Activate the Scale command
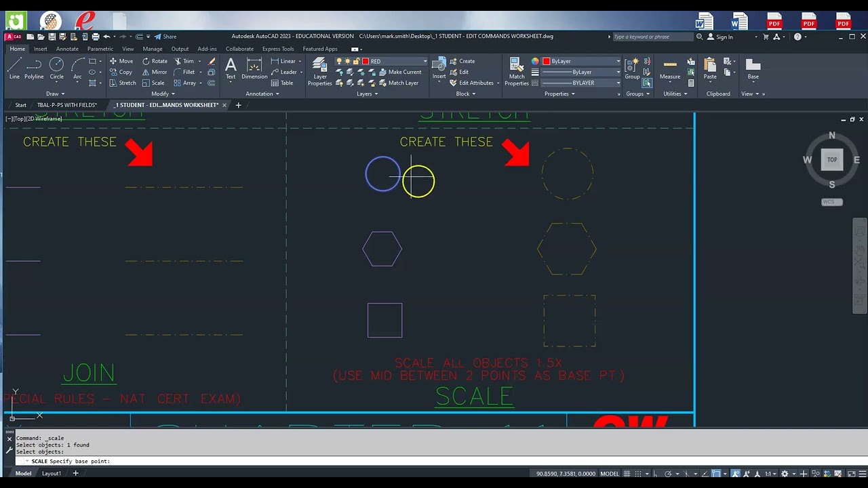The image size is (868, 488). (x=153, y=83)
